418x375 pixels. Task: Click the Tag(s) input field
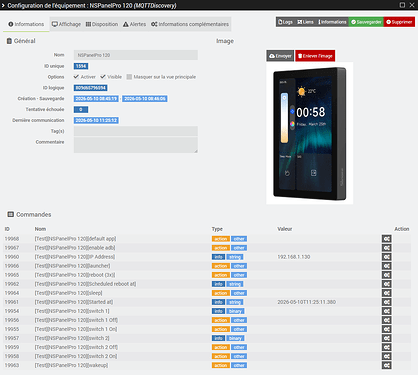(136, 131)
